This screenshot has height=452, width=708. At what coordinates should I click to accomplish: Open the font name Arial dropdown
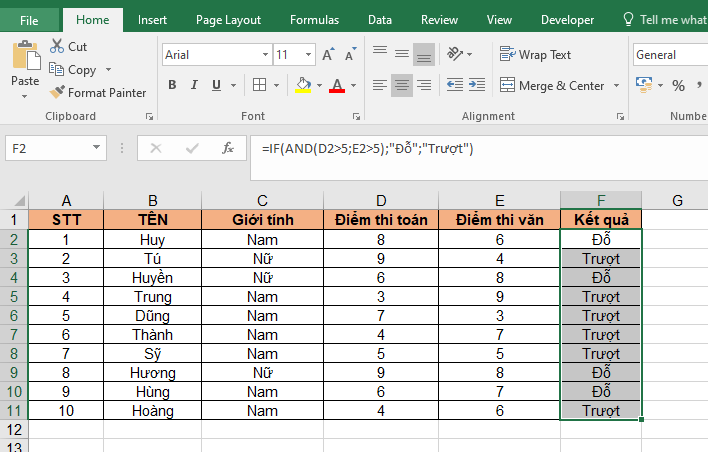pos(264,55)
